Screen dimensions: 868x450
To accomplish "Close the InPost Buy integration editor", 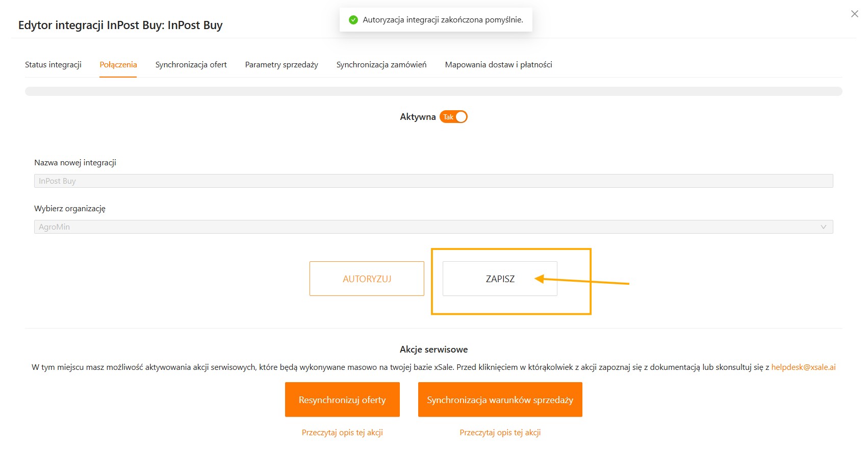I will (x=855, y=14).
